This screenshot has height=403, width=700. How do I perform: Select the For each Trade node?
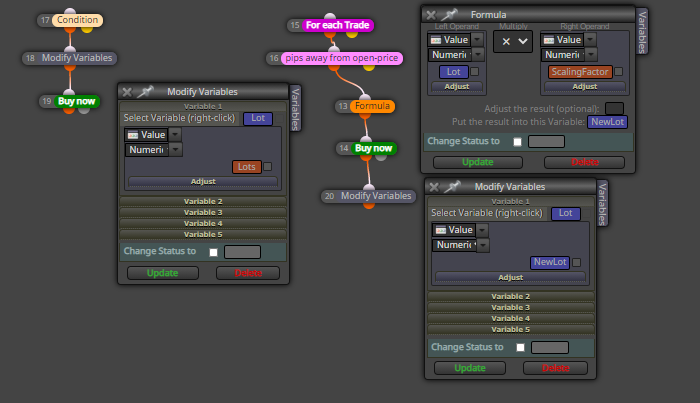pos(338,25)
